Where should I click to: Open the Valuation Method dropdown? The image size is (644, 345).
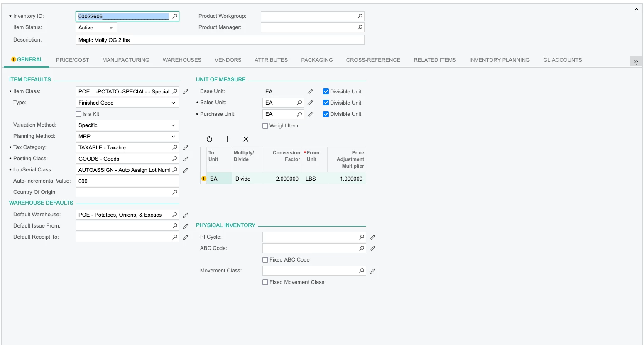pos(127,125)
